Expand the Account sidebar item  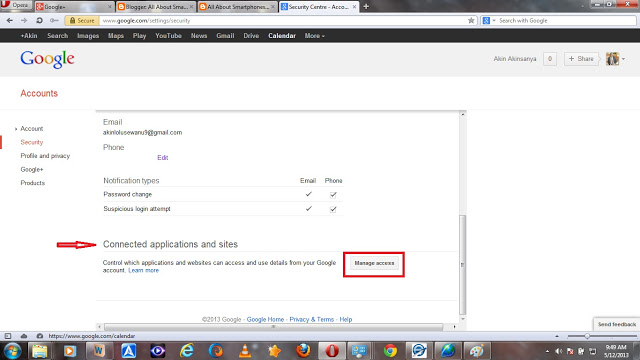[x=31, y=129]
